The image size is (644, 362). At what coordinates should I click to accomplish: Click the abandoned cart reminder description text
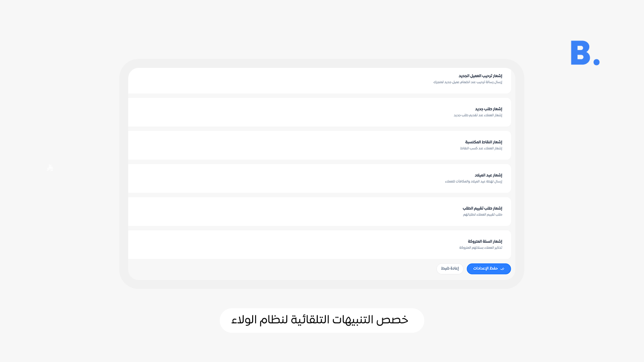(481, 247)
